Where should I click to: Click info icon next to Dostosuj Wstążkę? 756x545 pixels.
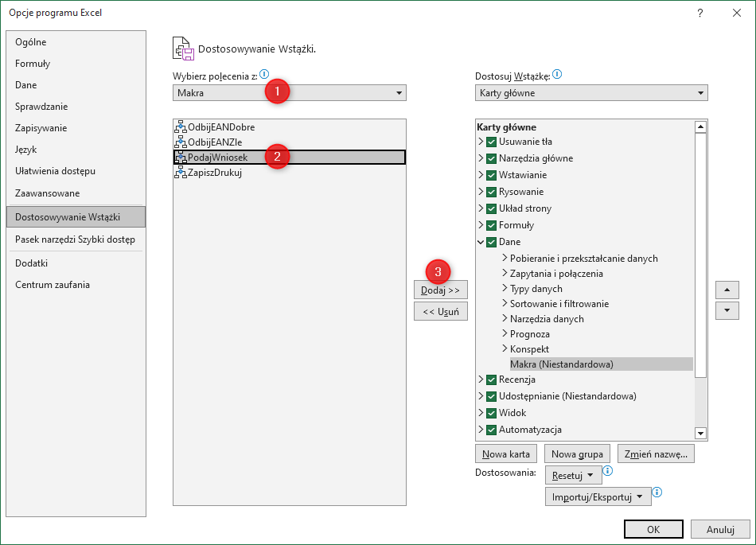coord(557,74)
